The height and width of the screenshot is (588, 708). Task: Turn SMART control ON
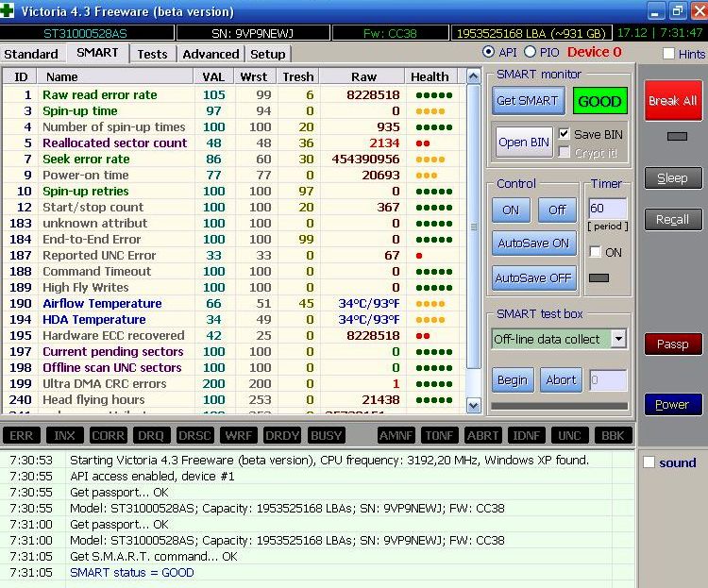511,210
